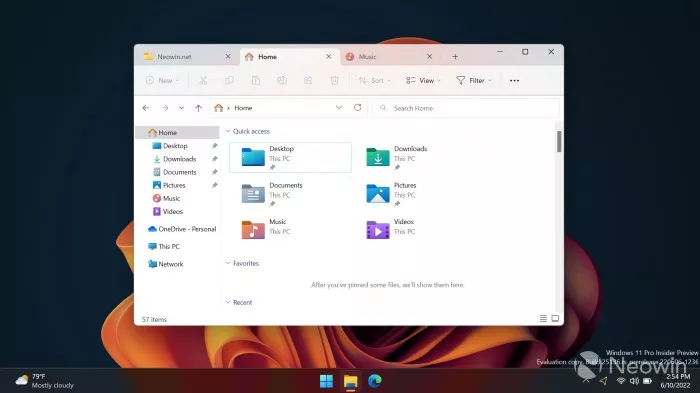700x393 pixels.
Task: Click the Search Home input field
Action: pos(466,108)
